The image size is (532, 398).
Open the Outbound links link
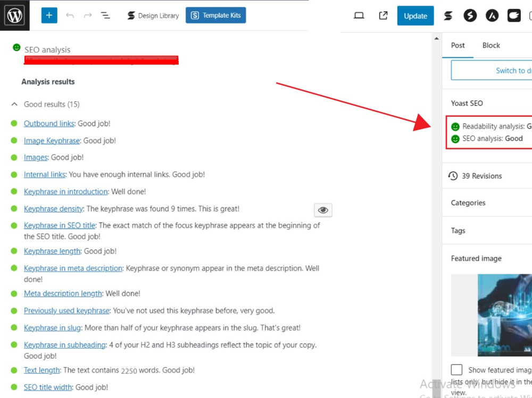pyautogui.click(x=49, y=124)
